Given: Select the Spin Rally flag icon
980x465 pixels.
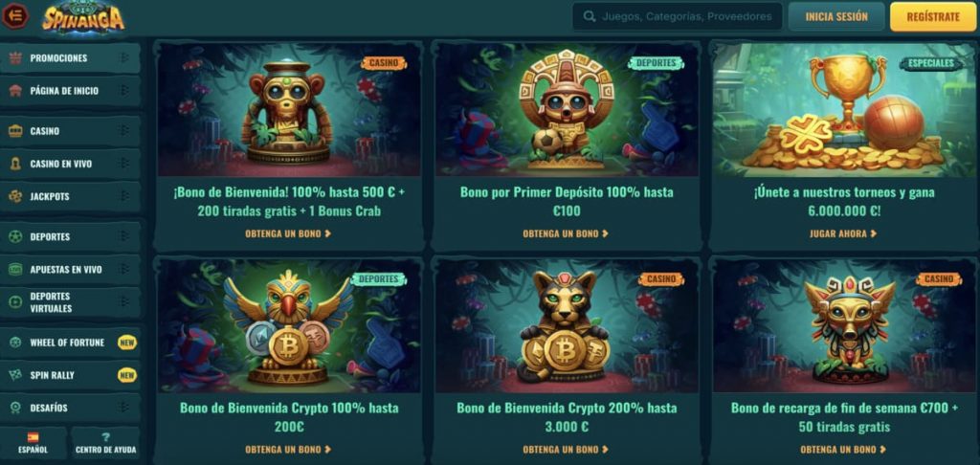Looking at the screenshot, I should 15,375.
